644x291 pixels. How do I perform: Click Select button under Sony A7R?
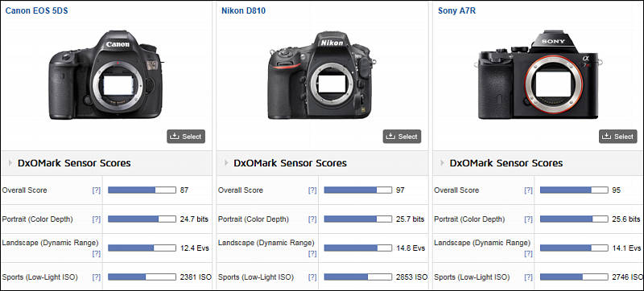point(618,137)
